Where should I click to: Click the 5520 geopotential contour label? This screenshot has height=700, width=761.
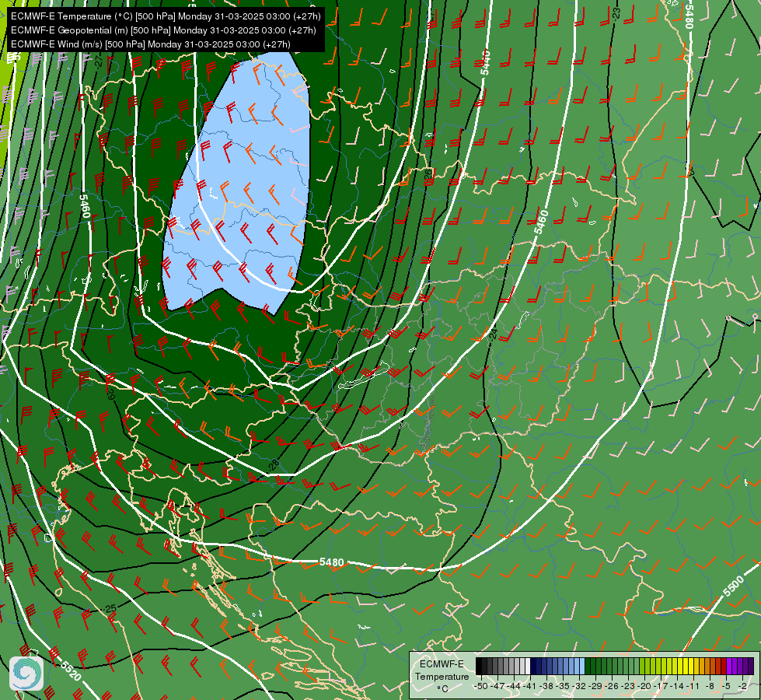(x=71, y=670)
